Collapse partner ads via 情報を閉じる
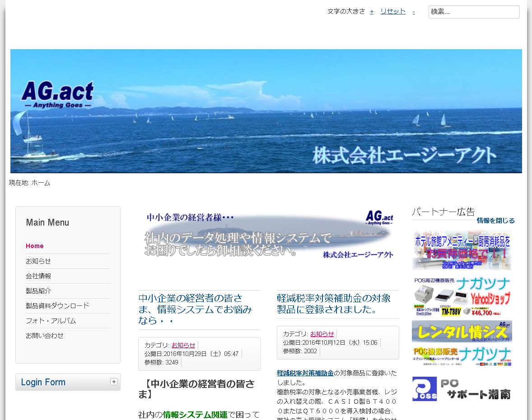Viewport: 532px width, 420px height. click(495, 221)
